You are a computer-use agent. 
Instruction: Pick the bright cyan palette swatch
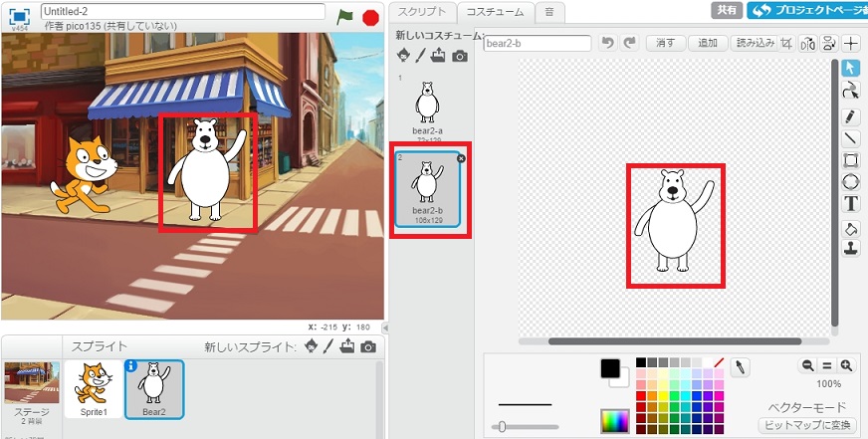[x=685, y=396]
